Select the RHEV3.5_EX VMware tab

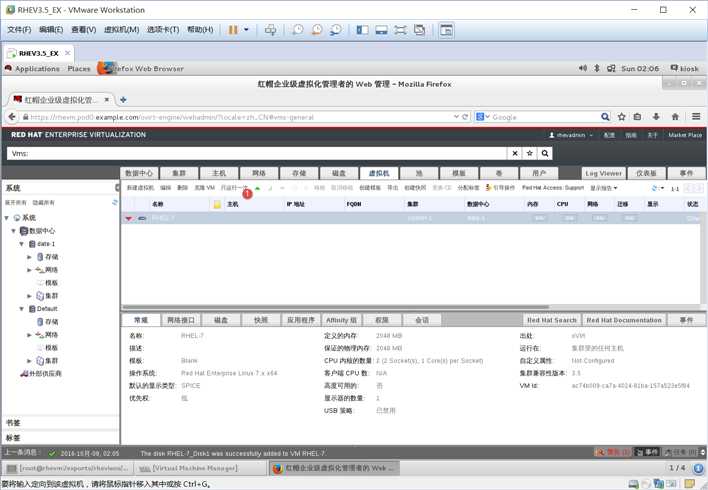tap(38, 53)
